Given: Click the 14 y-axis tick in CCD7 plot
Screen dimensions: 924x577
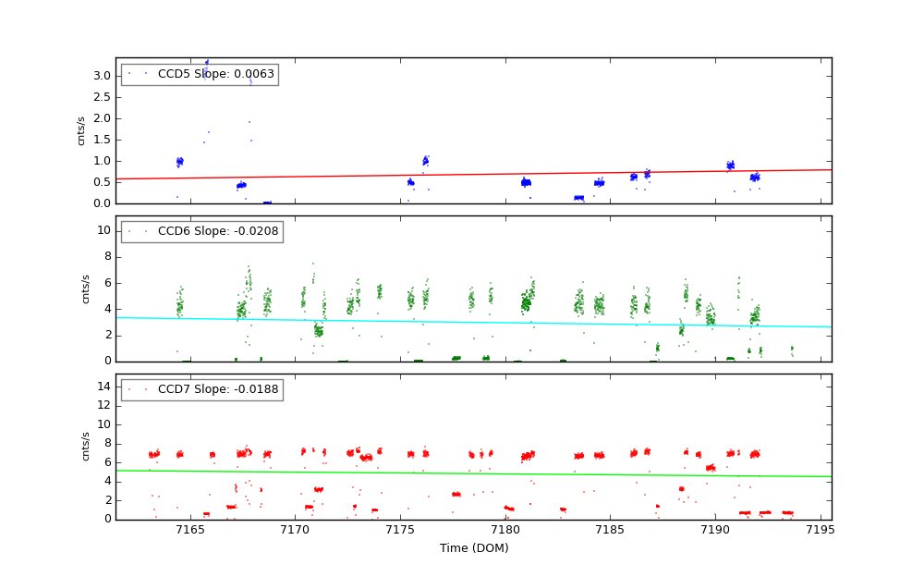Looking at the screenshot, I should point(103,387).
